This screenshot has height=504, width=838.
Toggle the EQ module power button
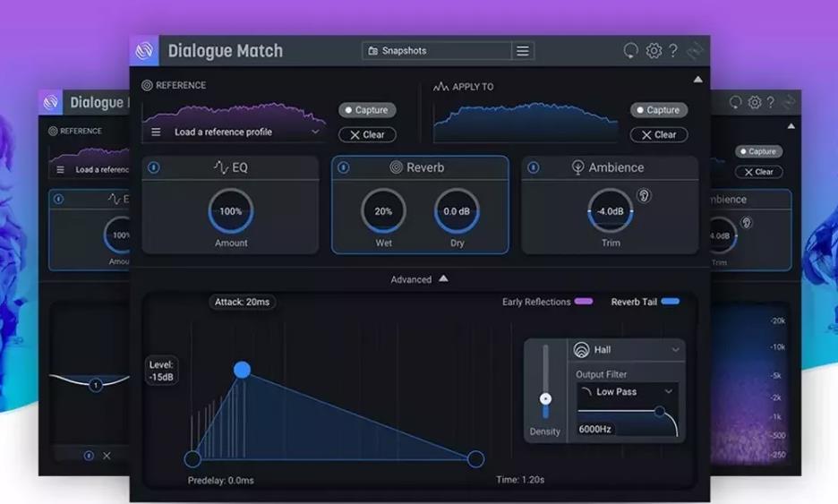click(x=153, y=167)
